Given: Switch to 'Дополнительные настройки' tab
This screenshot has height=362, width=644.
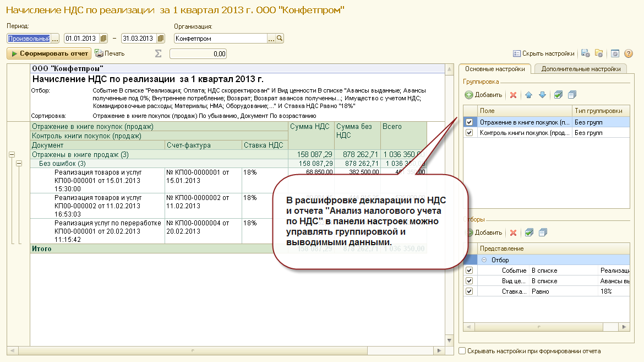Looking at the screenshot, I should [580, 69].
